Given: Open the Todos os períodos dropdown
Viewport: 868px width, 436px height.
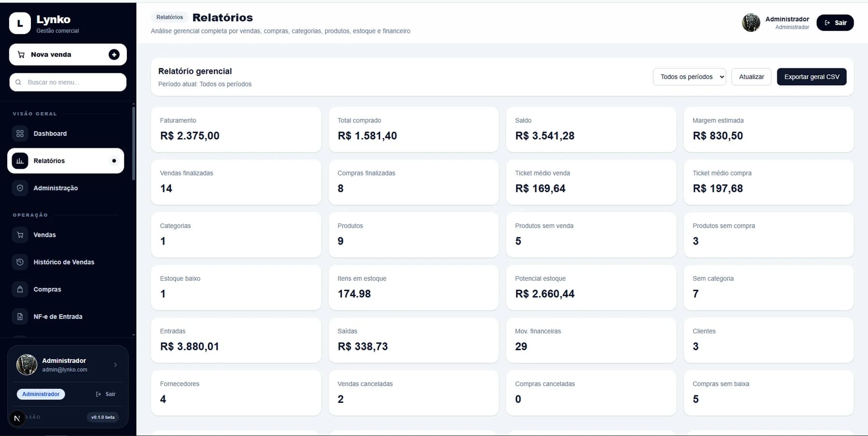Looking at the screenshot, I should 689,77.
